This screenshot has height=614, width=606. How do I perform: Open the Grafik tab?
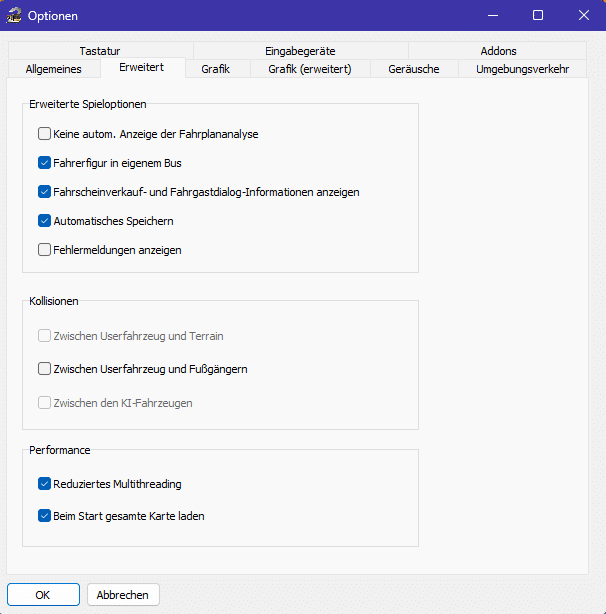[215, 69]
